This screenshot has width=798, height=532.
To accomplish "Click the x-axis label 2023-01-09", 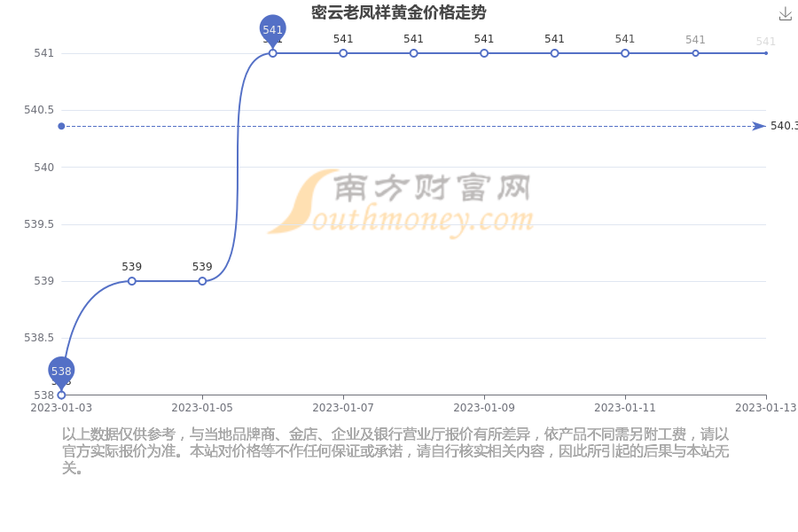I will pyautogui.click(x=484, y=408).
